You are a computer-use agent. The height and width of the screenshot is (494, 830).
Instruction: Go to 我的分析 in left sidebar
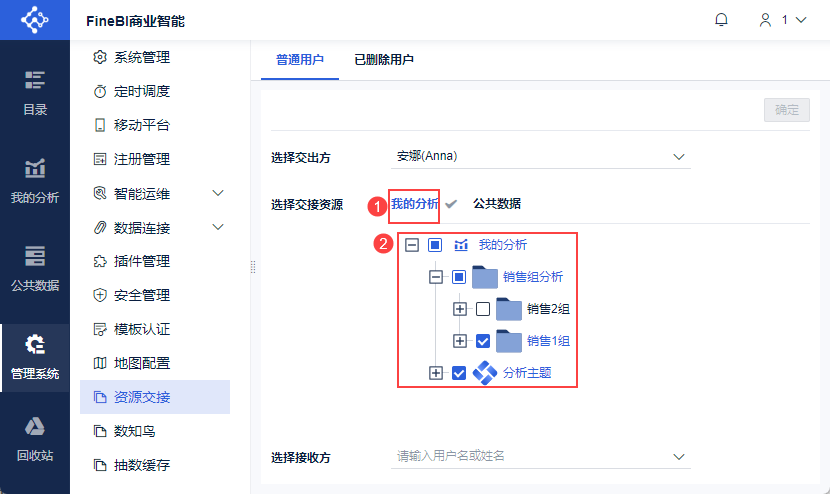35,180
